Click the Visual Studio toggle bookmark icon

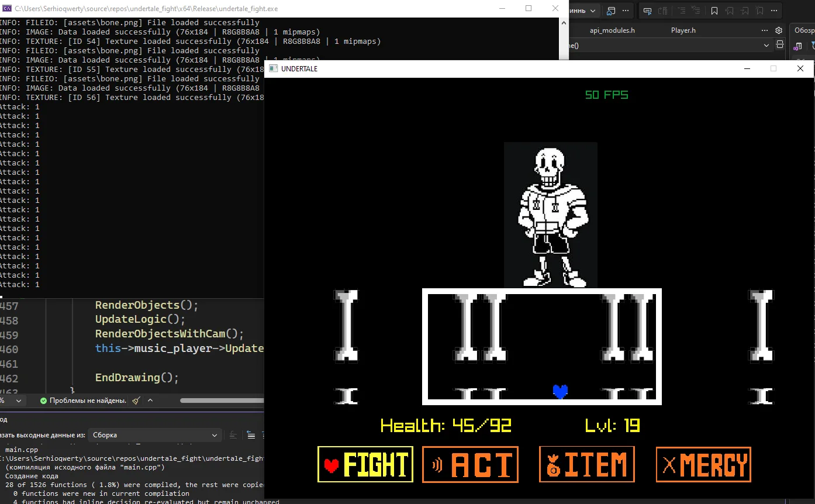click(714, 11)
